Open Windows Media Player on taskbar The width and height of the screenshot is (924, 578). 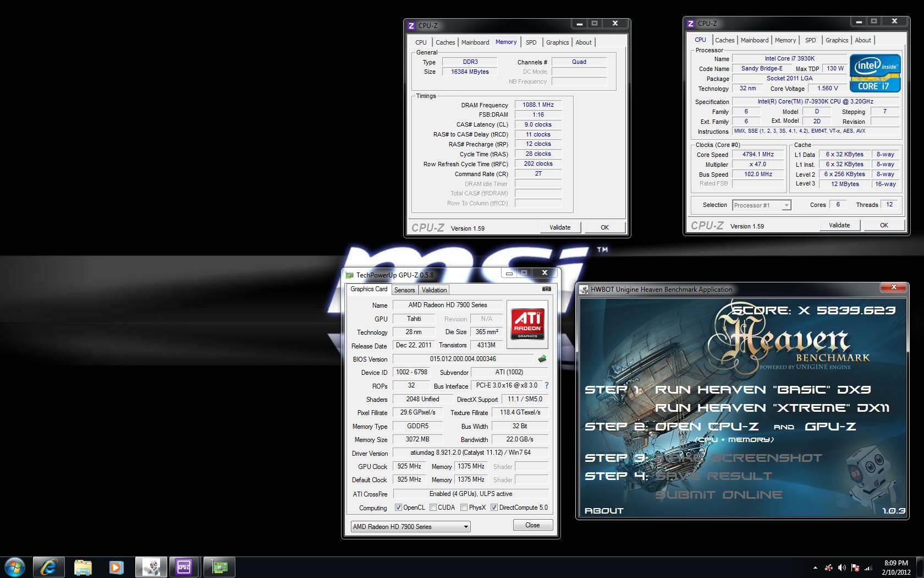coord(116,567)
